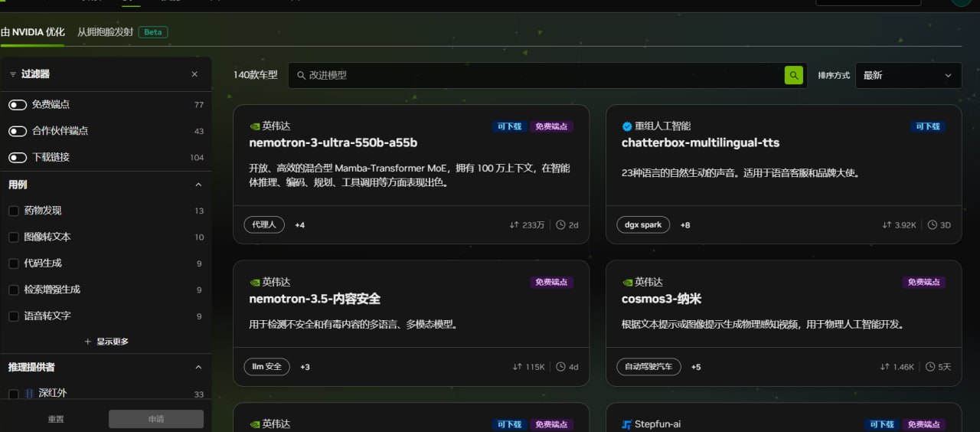980x432 pixels.
Task: Check the 药物发现 checkbox
Action: [14, 211]
